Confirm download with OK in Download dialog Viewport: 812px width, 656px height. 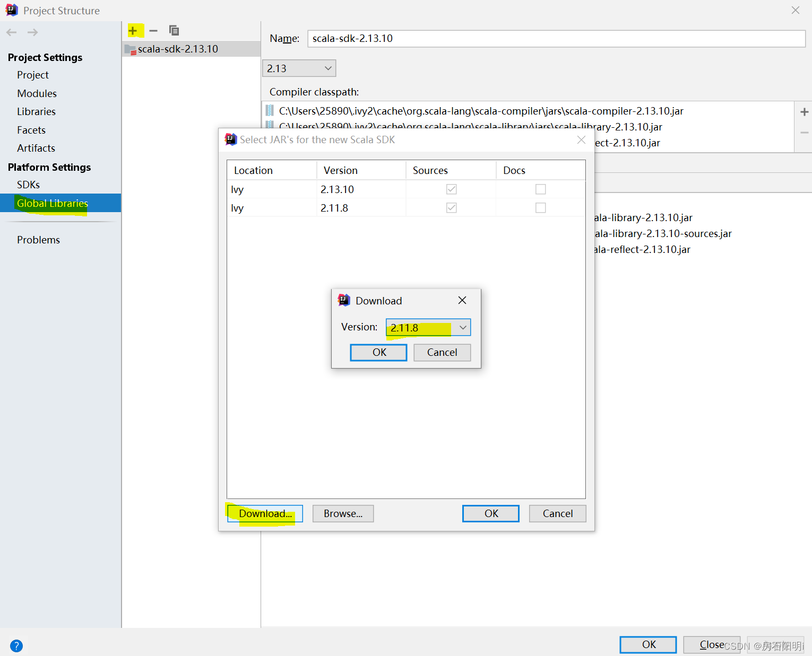378,353
